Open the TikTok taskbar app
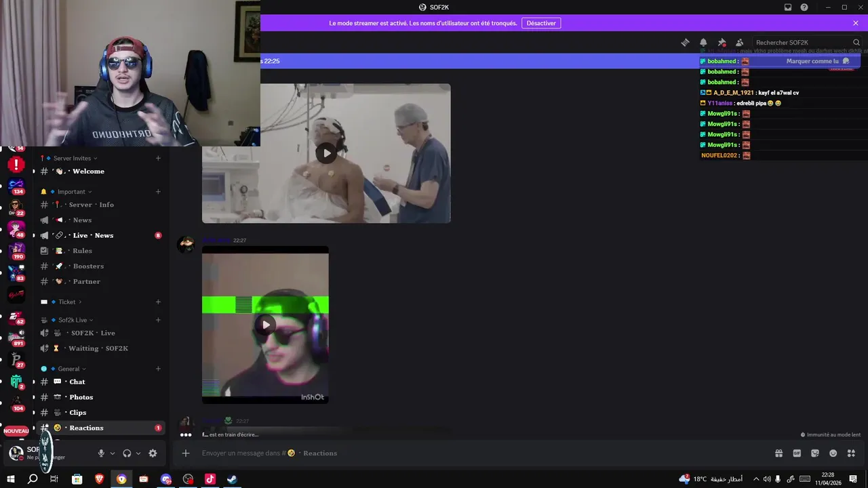The image size is (868, 488). (x=210, y=479)
